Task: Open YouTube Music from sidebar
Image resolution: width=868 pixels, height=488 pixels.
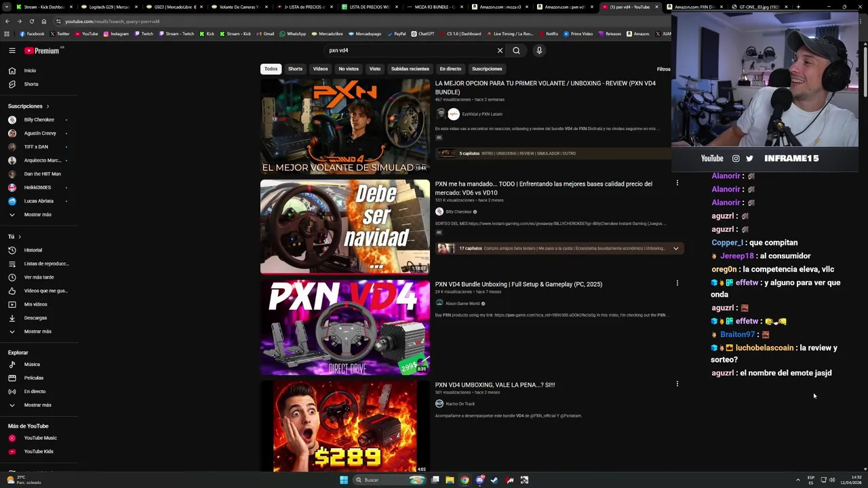Action: [x=40, y=438]
